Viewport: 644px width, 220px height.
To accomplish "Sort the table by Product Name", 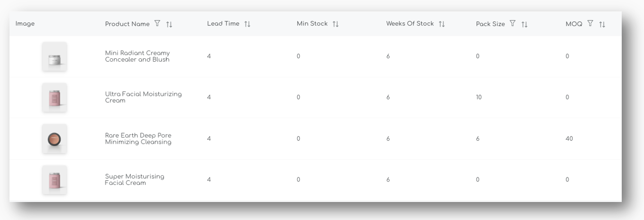I will coord(169,24).
